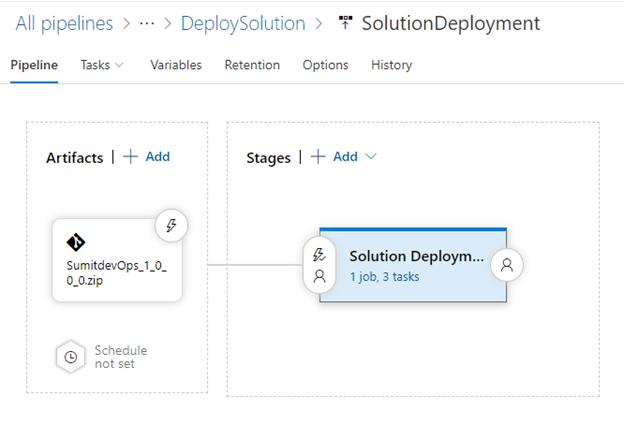Switch to the Variables tab
This screenshot has height=440, width=624.
click(x=176, y=65)
